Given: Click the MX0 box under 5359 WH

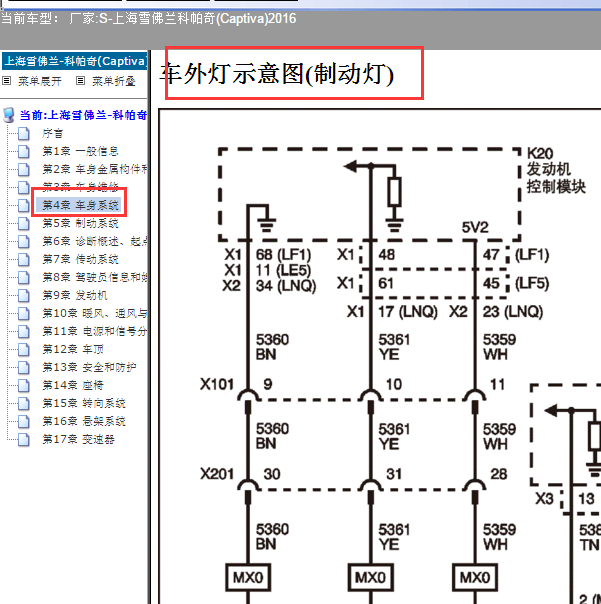Looking at the screenshot, I should 475,577.
